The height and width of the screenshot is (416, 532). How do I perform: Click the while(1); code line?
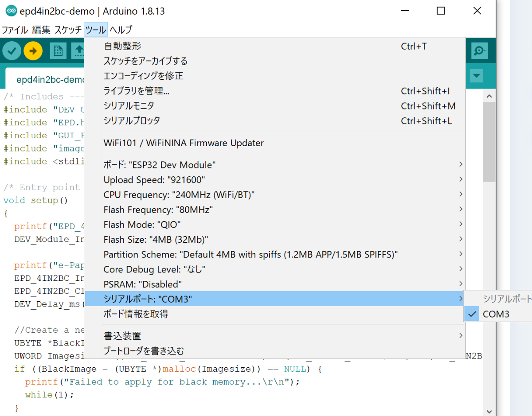[x=49, y=394]
